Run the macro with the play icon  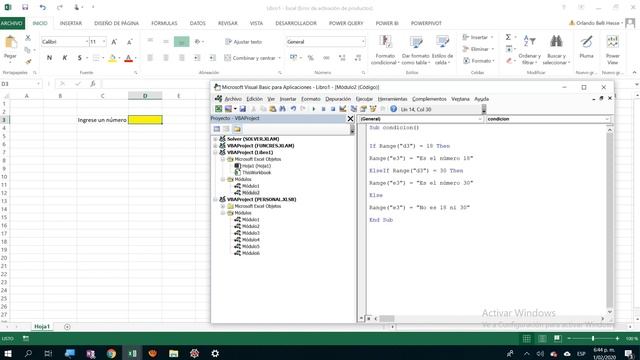tap(313, 109)
